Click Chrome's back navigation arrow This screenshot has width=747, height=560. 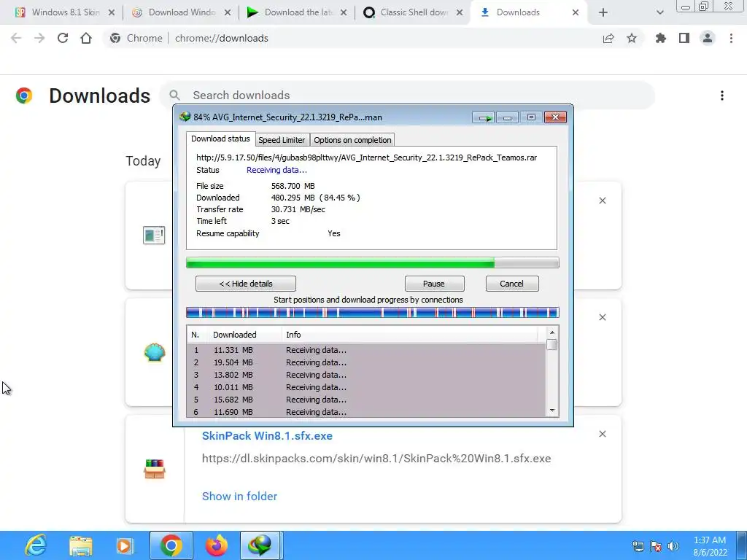click(x=16, y=38)
